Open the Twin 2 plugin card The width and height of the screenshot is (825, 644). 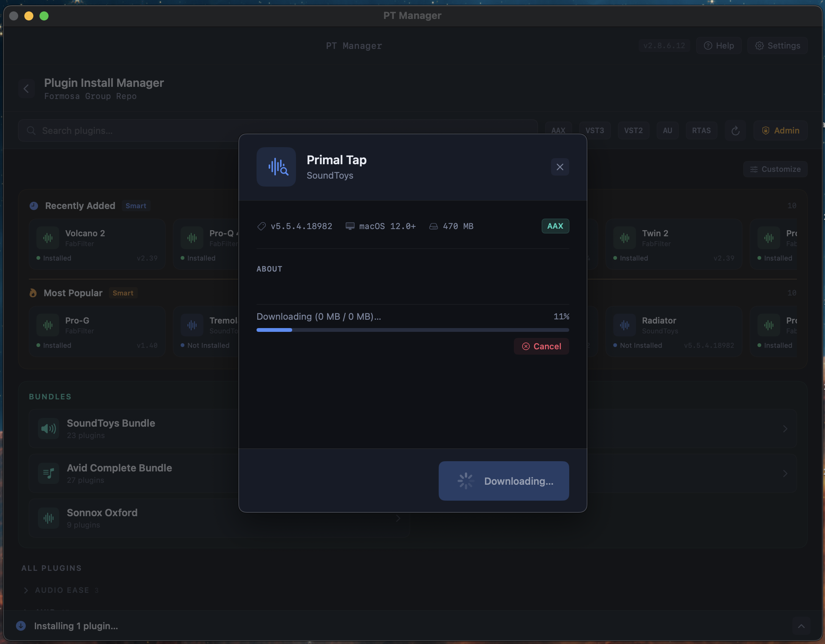(674, 244)
